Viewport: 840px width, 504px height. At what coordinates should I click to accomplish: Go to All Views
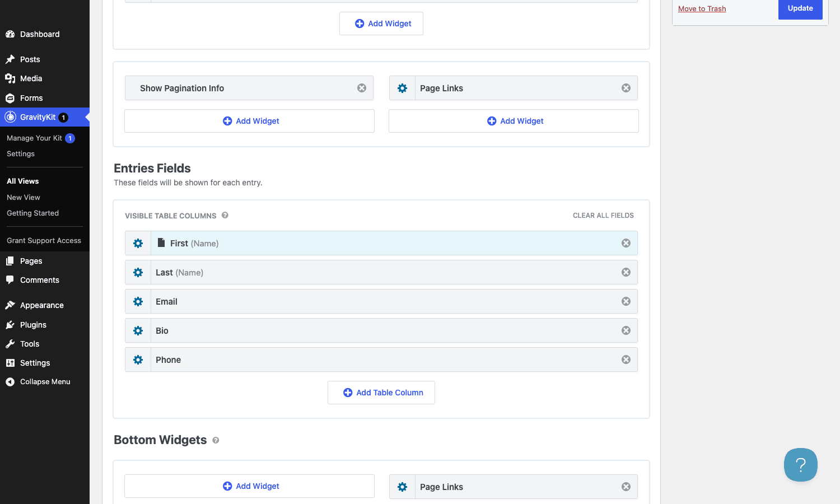[x=23, y=181]
